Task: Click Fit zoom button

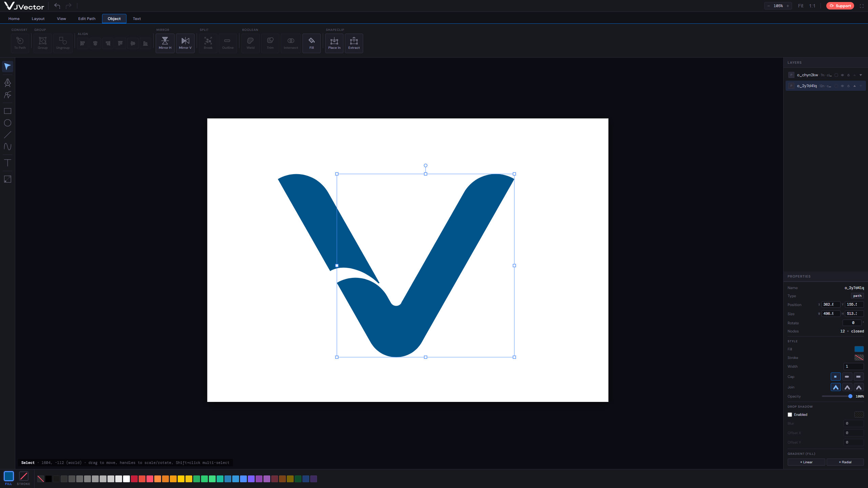Action: point(801,6)
